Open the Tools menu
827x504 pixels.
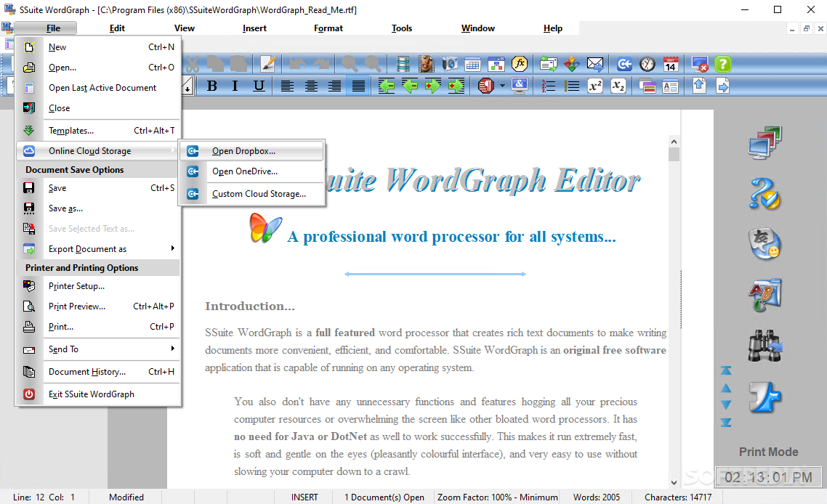402,28
